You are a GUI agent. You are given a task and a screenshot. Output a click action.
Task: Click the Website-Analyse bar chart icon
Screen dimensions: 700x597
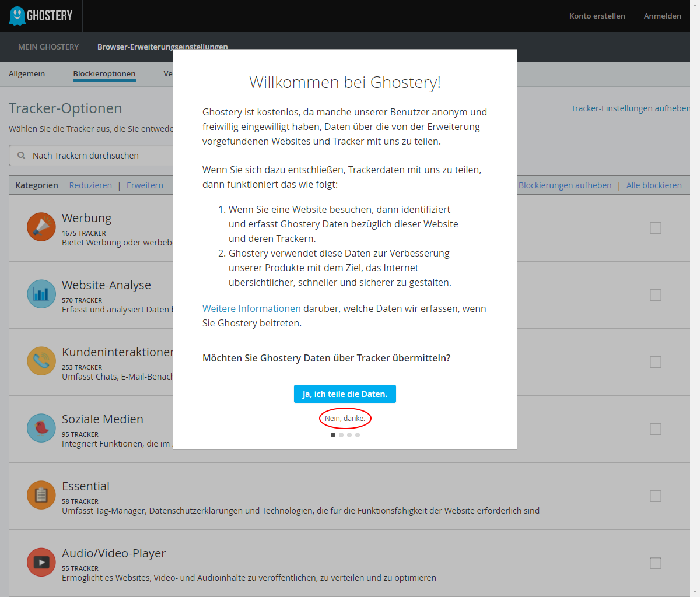click(x=41, y=294)
